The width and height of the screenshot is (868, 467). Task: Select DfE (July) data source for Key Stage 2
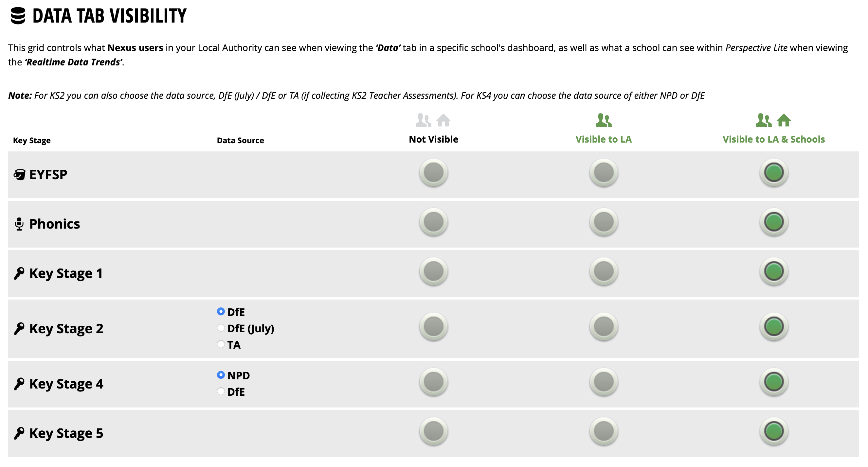tap(221, 328)
